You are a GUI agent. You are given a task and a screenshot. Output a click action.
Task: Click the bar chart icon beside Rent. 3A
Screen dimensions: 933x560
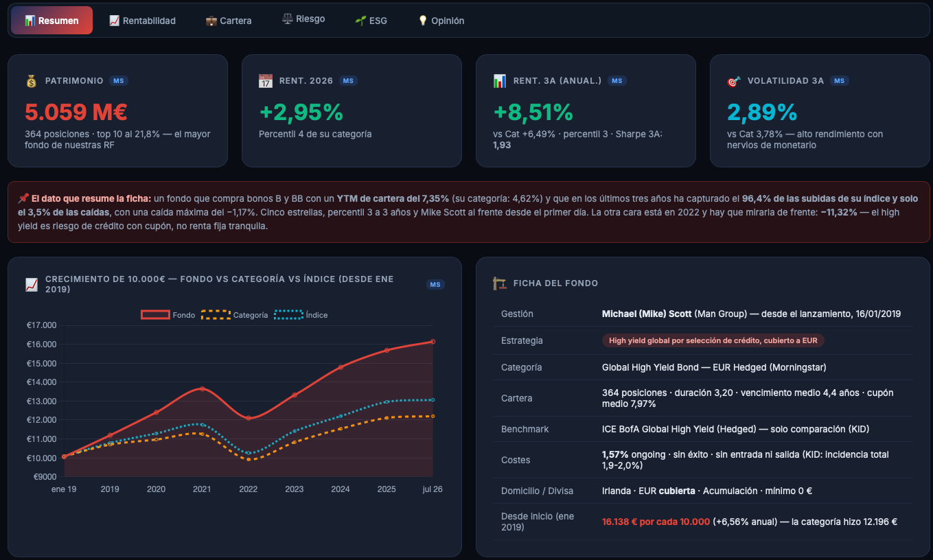point(500,81)
